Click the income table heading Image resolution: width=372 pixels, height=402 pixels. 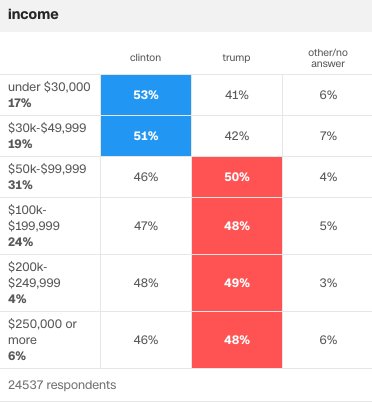tap(33, 14)
